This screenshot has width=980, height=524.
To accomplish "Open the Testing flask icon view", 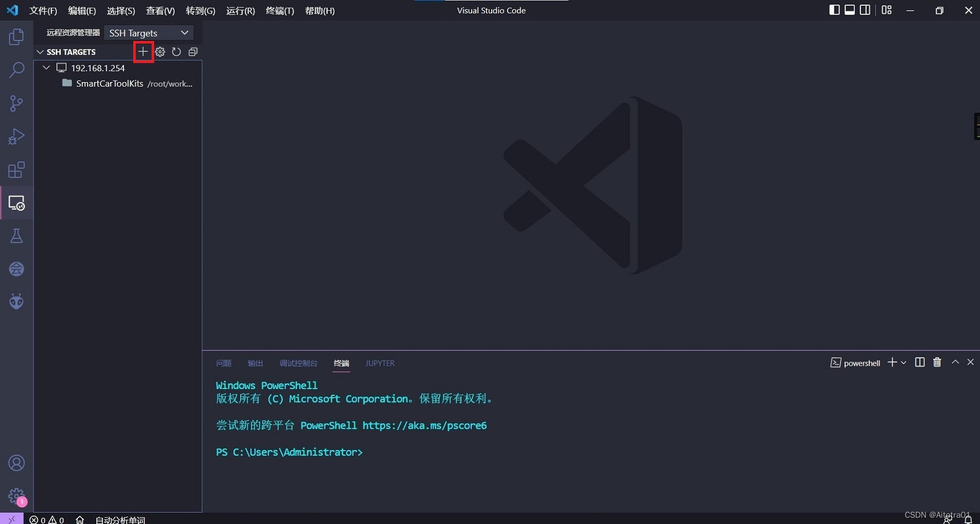I will tap(17, 236).
